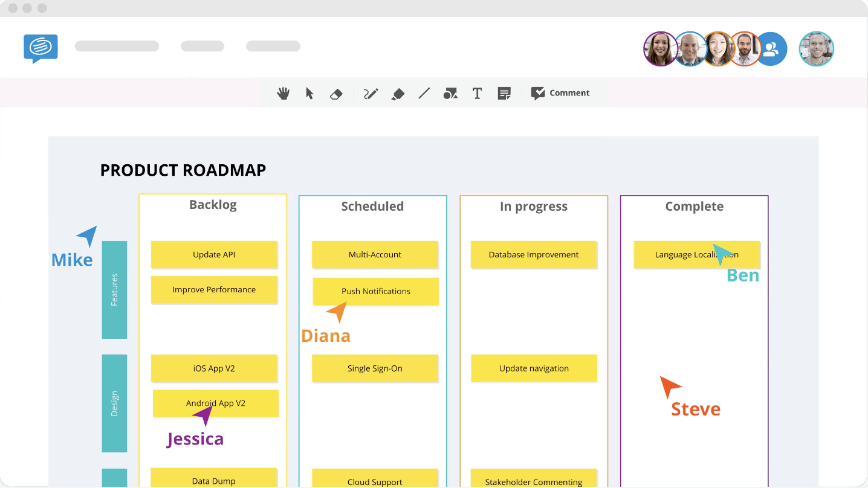The image size is (868, 488).
Task: Click the Backlog column heading
Action: [x=213, y=205]
